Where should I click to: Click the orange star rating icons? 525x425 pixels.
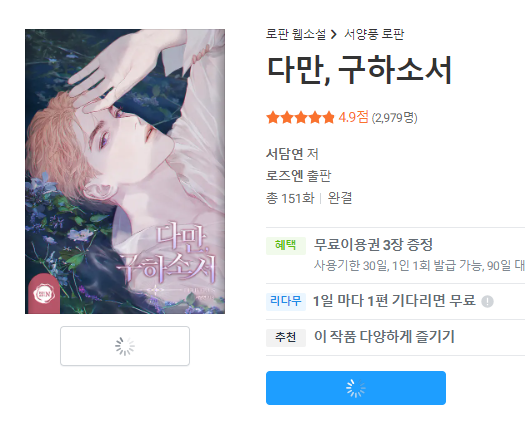[300, 118]
